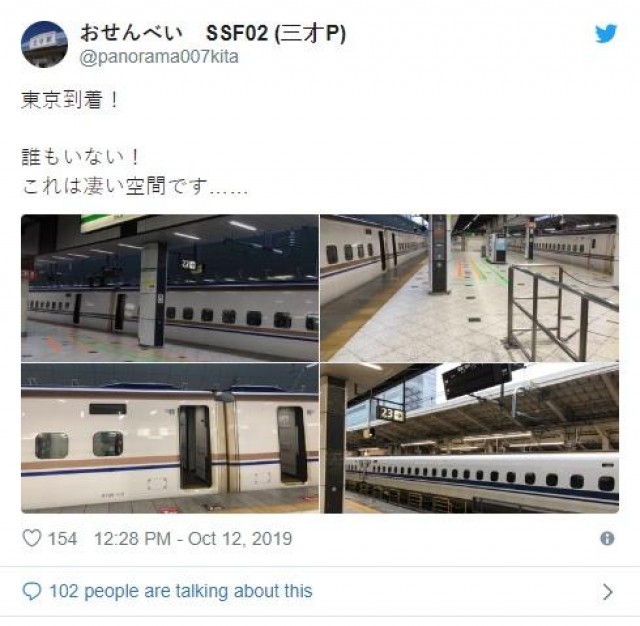Open the 12:28 PM Oct 12, 2019 timestamp
640x626 pixels.
click(193, 539)
